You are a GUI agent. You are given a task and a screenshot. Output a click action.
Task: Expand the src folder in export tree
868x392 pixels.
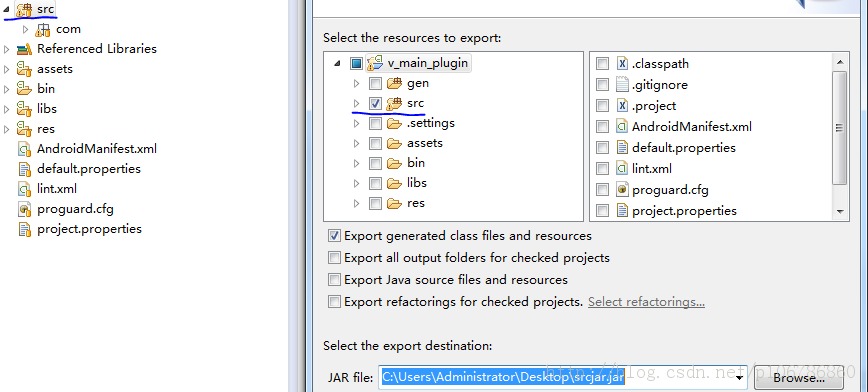356,104
